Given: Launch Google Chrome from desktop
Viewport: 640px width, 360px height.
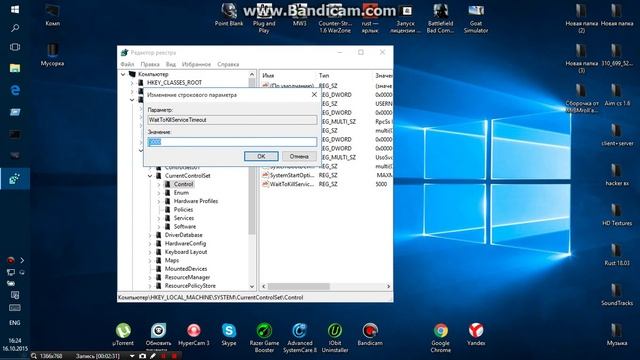Looking at the screenshot, I should (440, 338).
